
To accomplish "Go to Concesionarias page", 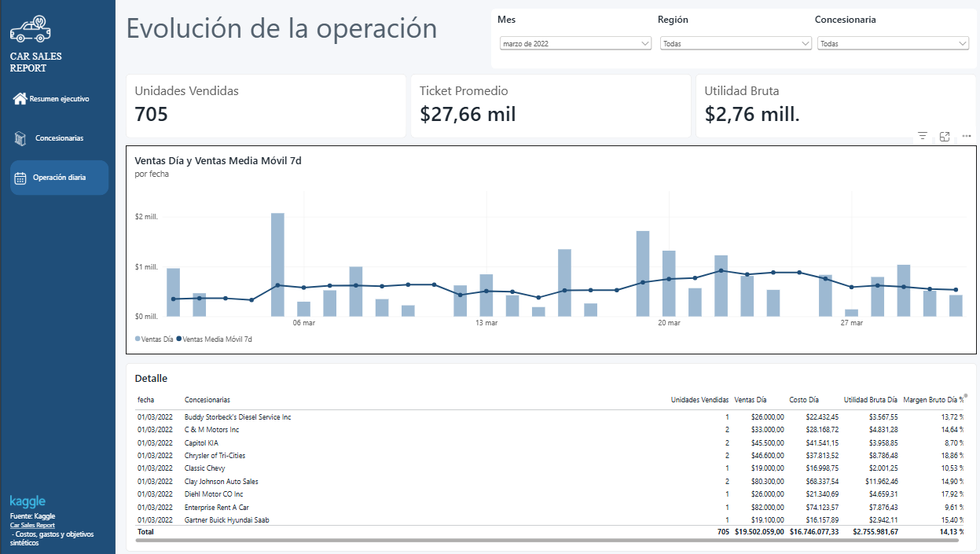I will (x=59, y=138).
